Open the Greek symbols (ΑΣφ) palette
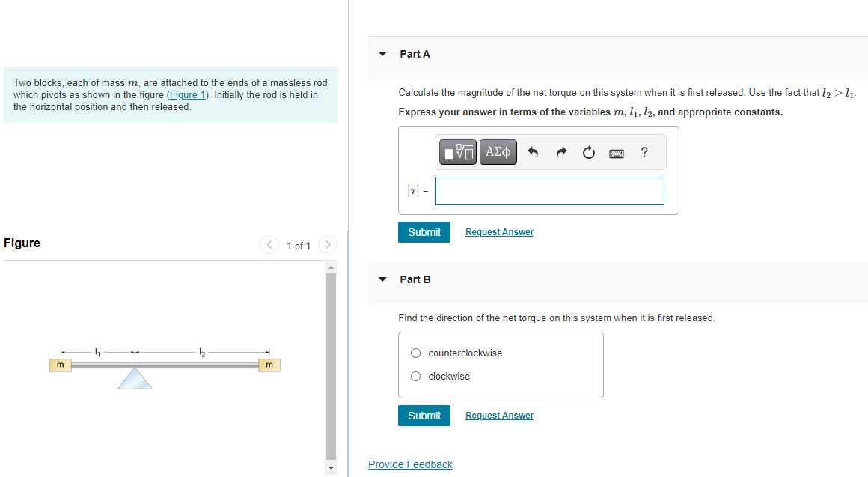 (x=498, y=152)
